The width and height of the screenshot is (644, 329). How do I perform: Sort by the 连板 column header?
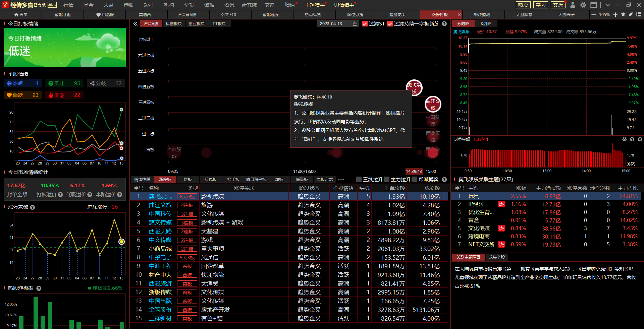click(364, 188)
